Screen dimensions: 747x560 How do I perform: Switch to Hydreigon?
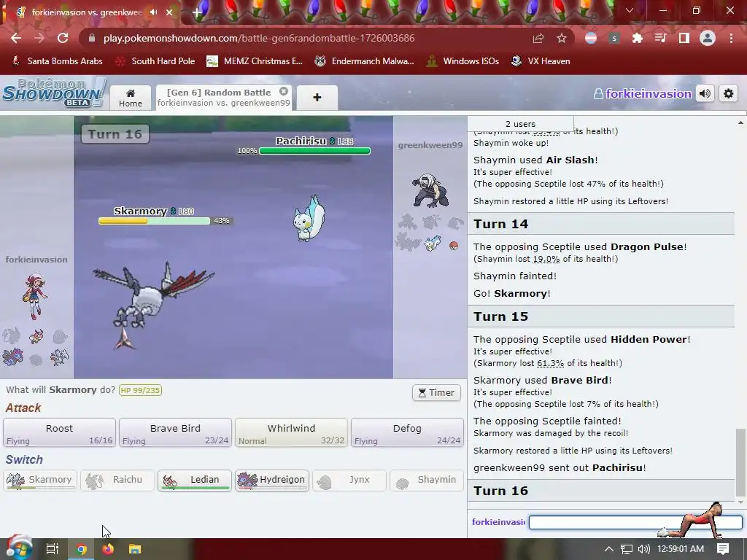click(x=272, y=480)
